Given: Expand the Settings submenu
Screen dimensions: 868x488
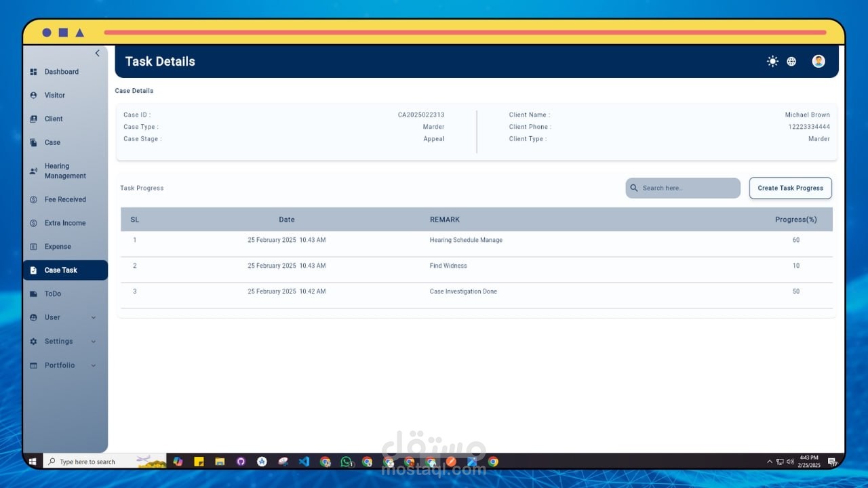Looking at the screenshot, I should (x=94, y=342).
